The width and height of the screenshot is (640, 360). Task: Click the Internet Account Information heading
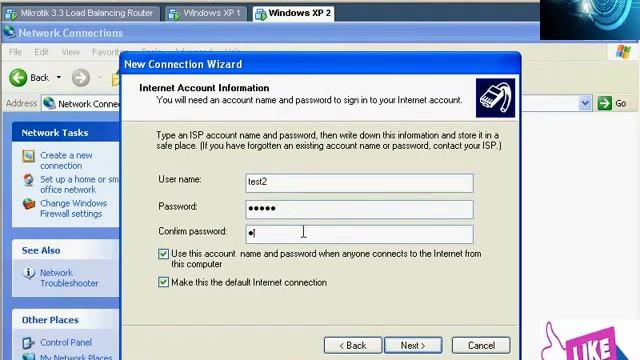(204, 88)
